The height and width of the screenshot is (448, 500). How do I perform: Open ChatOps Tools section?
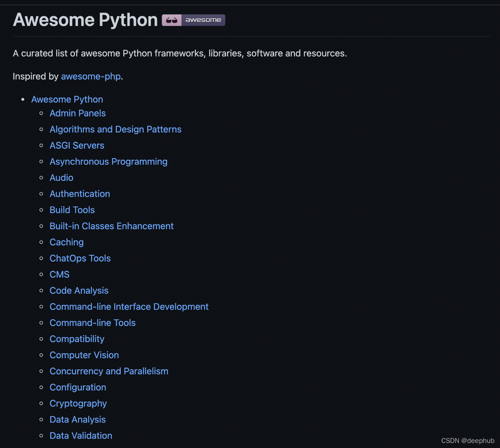coord(80,258)
